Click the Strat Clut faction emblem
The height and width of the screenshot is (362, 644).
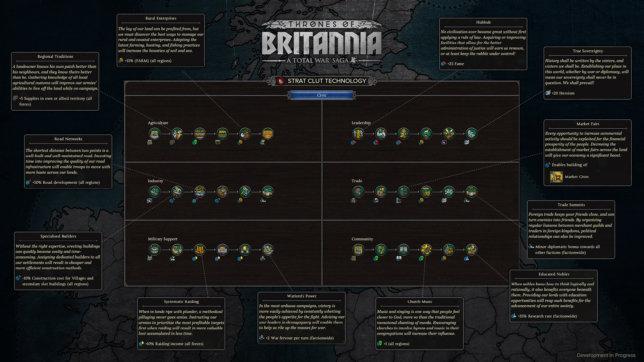pyautogui.click(x=281, y=81)
